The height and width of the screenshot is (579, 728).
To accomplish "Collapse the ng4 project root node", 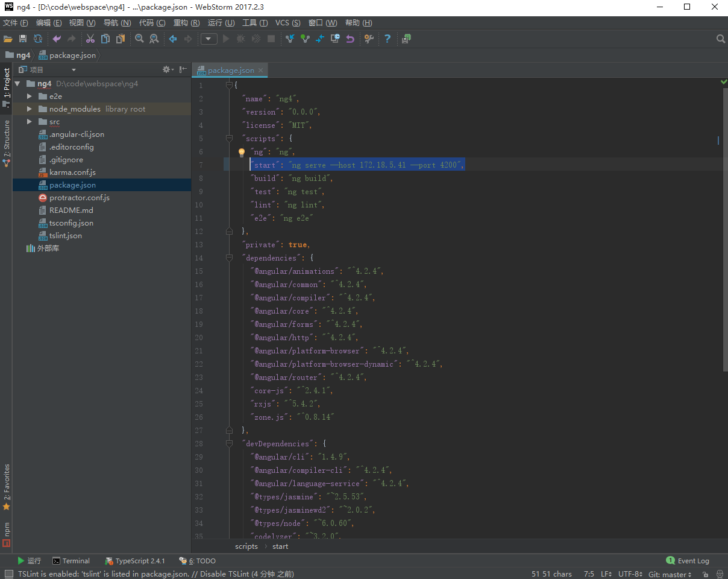I will click(17, 84).
